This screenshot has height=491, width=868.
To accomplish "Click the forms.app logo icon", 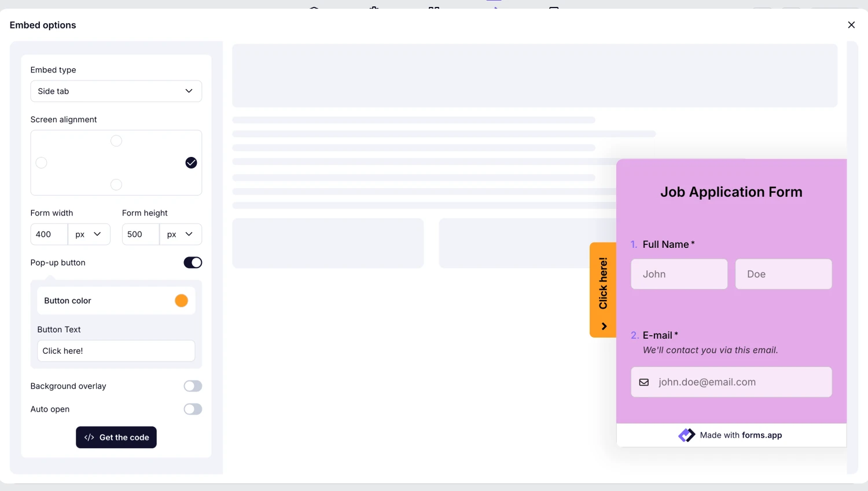I will point(687,435).
